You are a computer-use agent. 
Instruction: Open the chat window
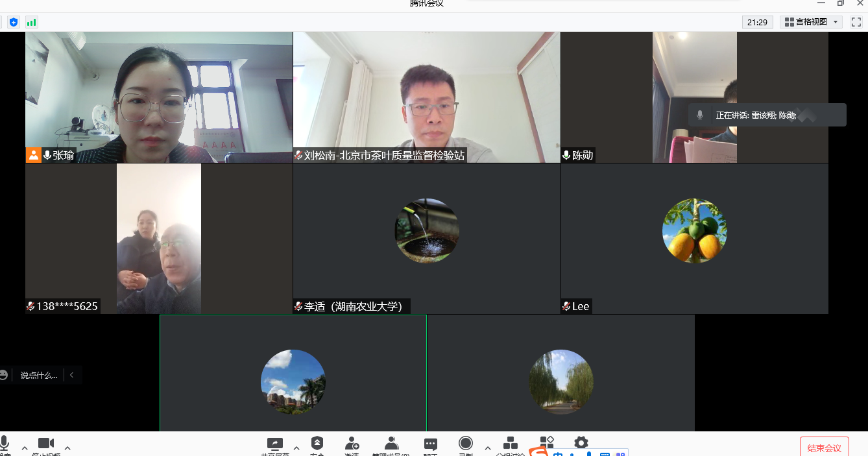(x=430, y=444)
